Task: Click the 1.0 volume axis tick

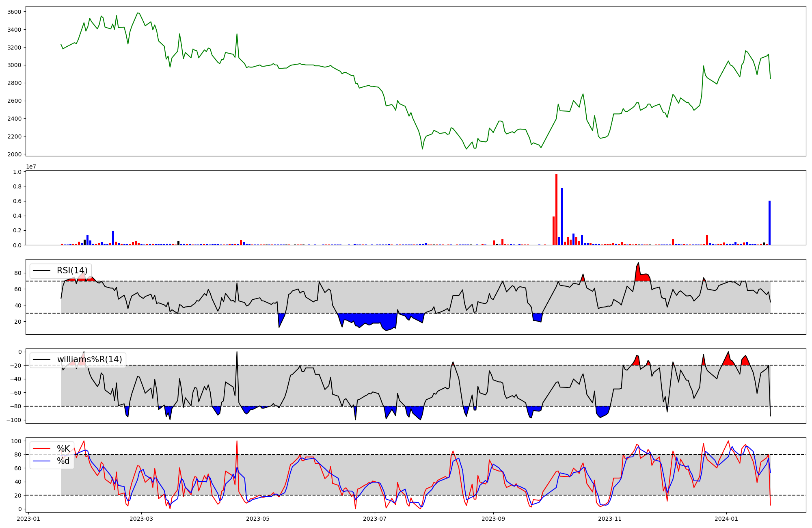Action: tap(17, 172)
